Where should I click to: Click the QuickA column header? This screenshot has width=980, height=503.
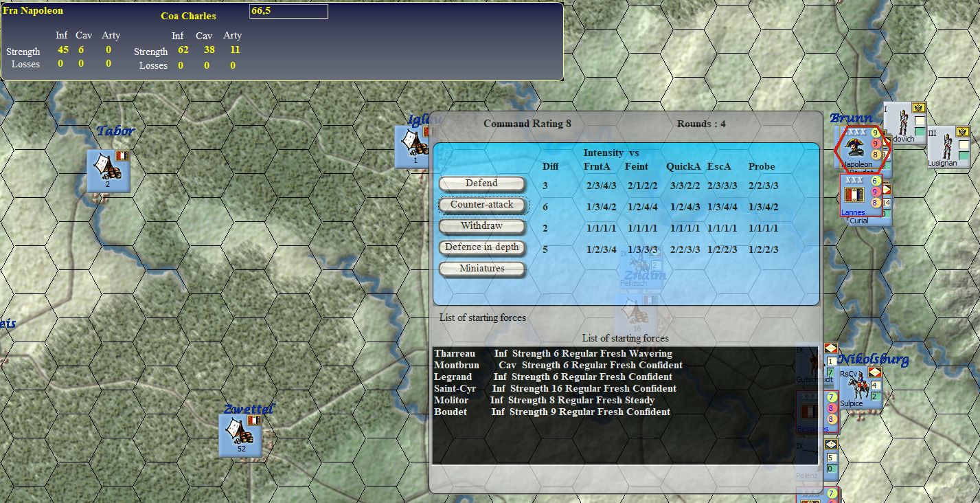pos(683,166)
